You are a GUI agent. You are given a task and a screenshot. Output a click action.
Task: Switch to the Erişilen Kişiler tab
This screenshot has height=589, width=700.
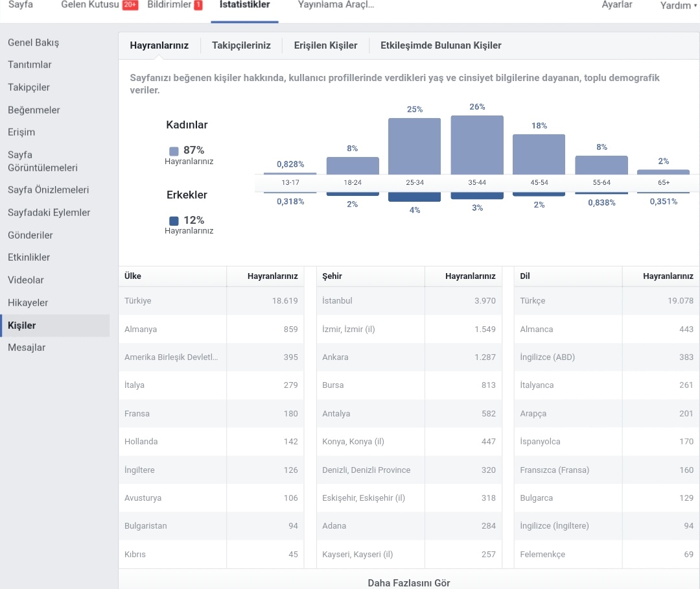pos(325,45)
